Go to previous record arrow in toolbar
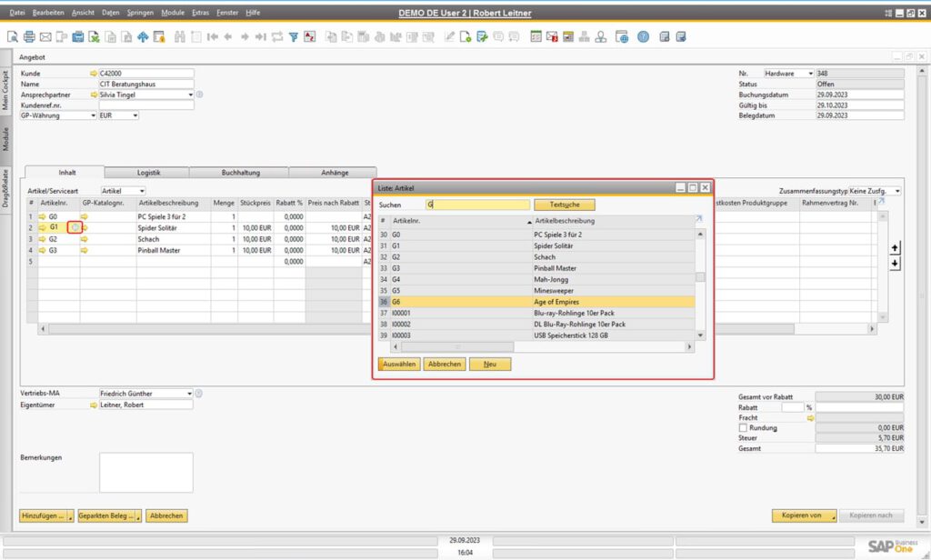This screenshot has height=560, width=931. (228, 37)
